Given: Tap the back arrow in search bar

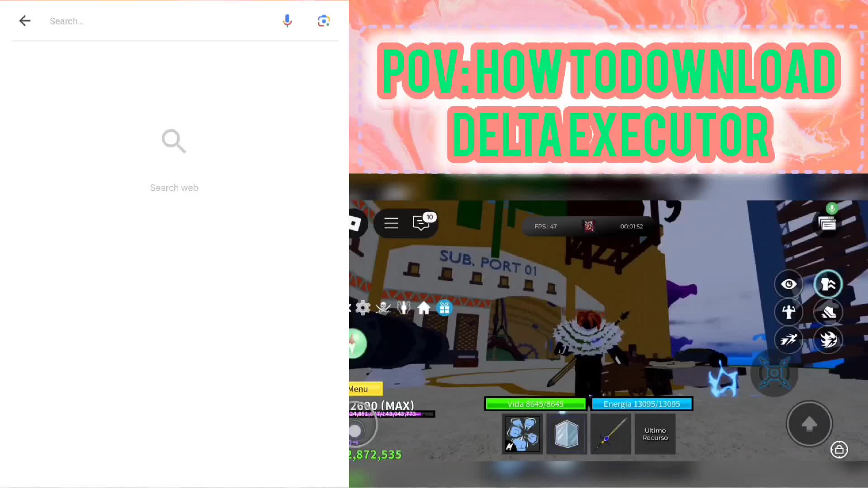Looking at the screenshot, I should point(25,21).
